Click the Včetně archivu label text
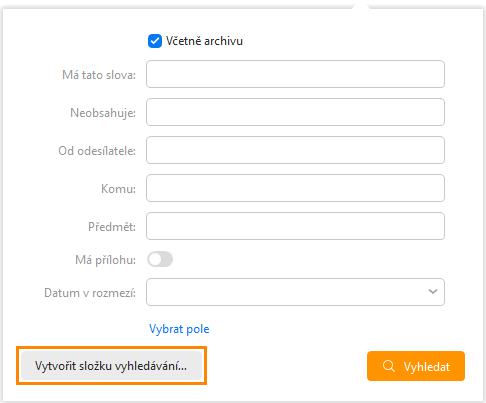The height and width of the screenshot is (403, 486). [204, 41]
